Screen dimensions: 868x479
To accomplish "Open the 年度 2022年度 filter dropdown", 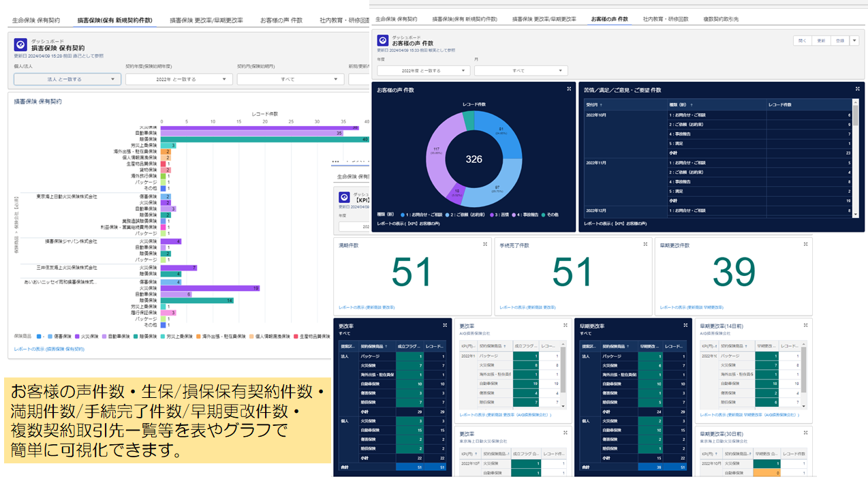I will (423, 70).
